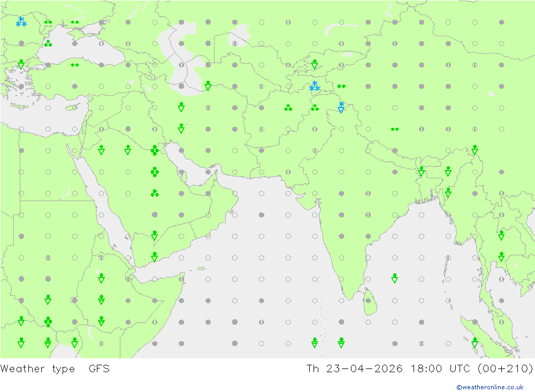Click the green shower symbol over Kyrgyzstan
Viewport: 535px width, 392px height.
[x=315, y=64]
